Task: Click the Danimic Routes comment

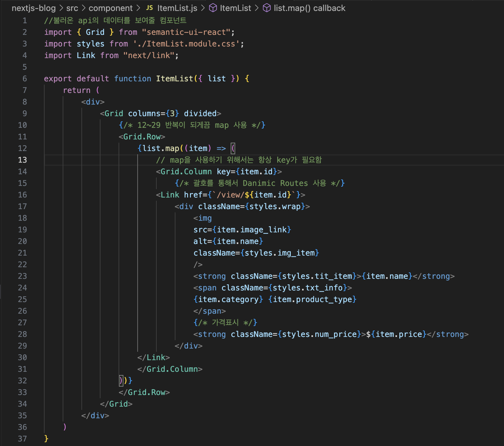Action: click(260, 183)
